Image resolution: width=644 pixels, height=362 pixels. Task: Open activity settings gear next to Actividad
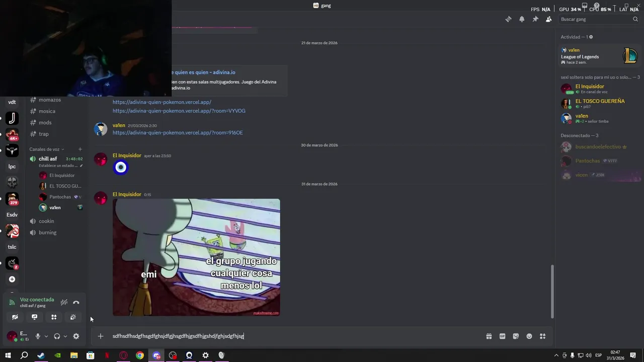[x=591, y=37]
